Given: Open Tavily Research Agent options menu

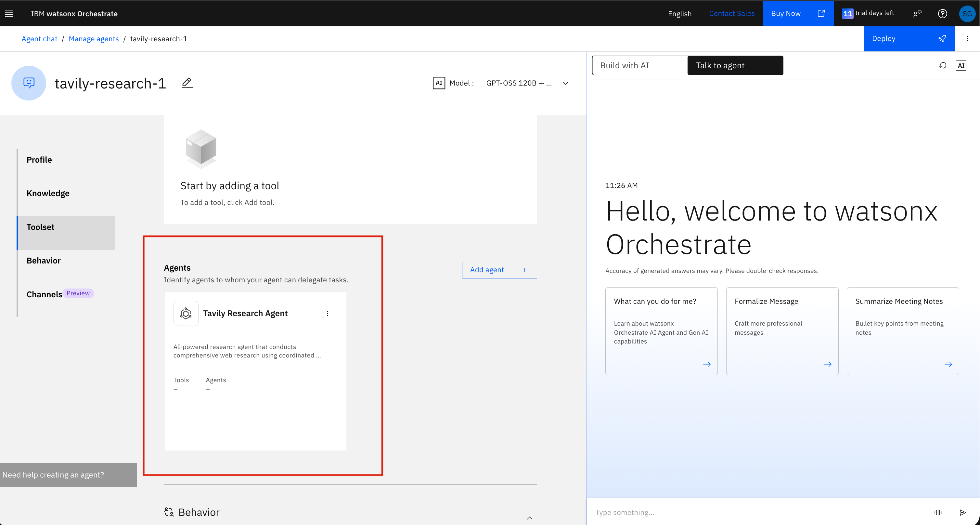Looking at the screenshot, I should [328, 313].
